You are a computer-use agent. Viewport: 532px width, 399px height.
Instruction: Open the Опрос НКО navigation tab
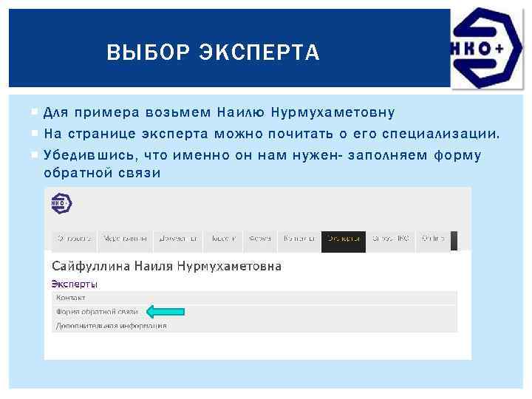[x=391, y=241]
